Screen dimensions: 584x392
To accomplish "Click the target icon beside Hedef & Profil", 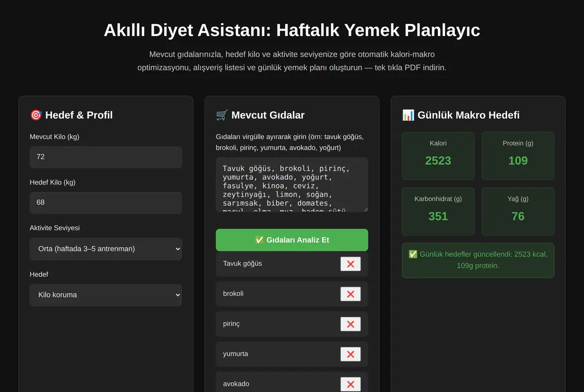I will tap(36, 115).
